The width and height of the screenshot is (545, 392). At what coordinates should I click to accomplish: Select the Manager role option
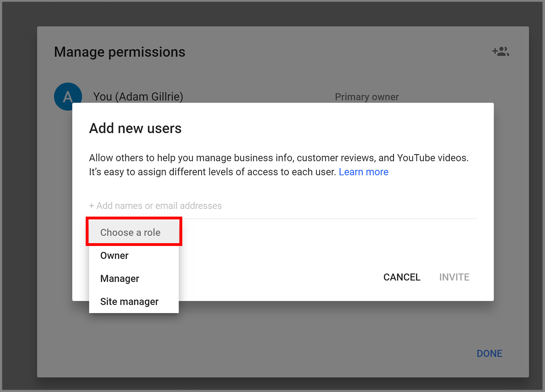coord(134,278)
